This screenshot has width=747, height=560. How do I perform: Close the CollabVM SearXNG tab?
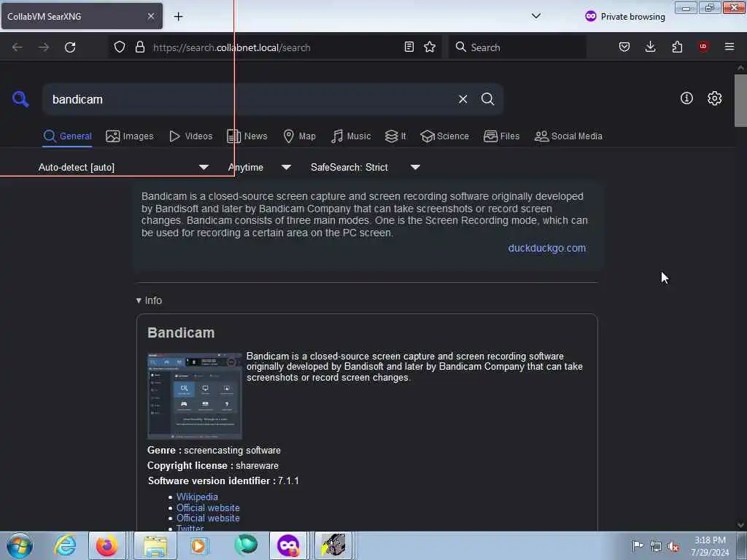click(151, 16)
